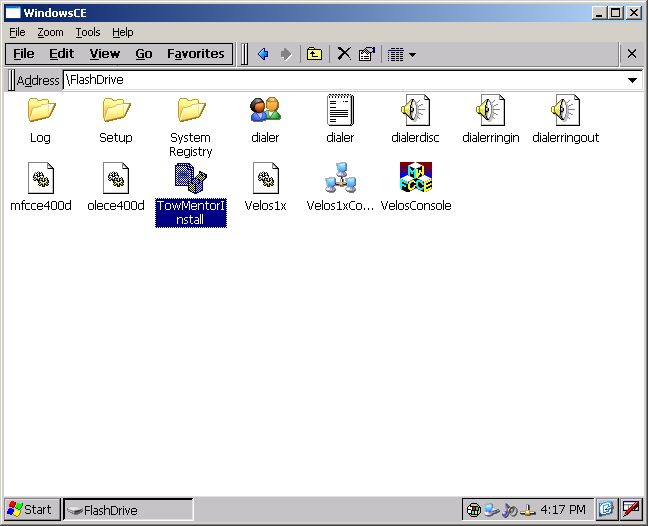Screen dimensions: 648x526
Task: Select the dialerdisc sound file
Action: coord(415,120)
